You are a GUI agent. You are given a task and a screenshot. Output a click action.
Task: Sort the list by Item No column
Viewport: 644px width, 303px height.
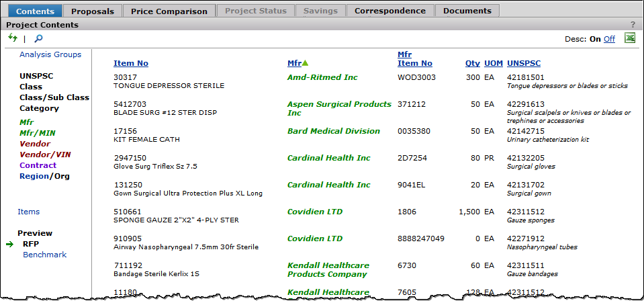click(131, 63)
